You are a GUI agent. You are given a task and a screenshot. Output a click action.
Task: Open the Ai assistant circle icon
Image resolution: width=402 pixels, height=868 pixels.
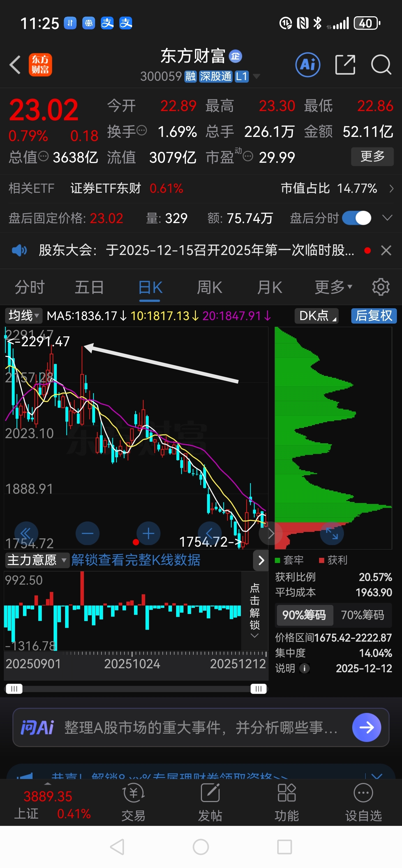[x=308, y=65]
